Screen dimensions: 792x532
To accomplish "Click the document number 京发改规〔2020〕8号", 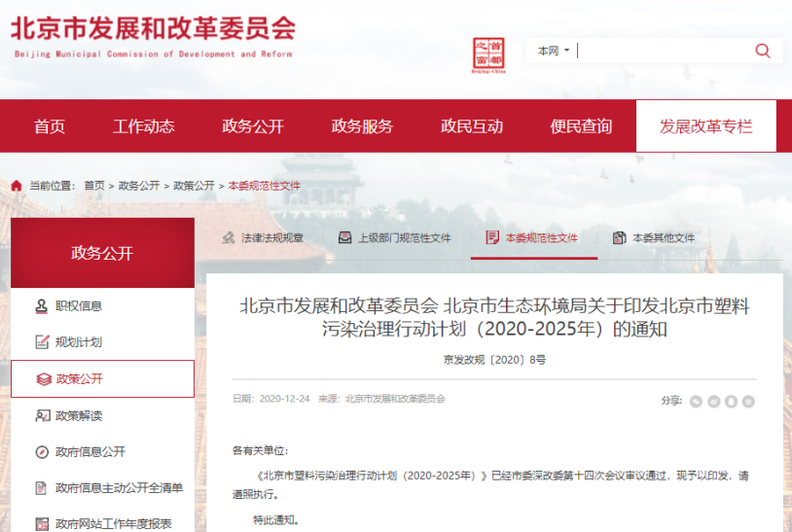I will tap(494, 360).
